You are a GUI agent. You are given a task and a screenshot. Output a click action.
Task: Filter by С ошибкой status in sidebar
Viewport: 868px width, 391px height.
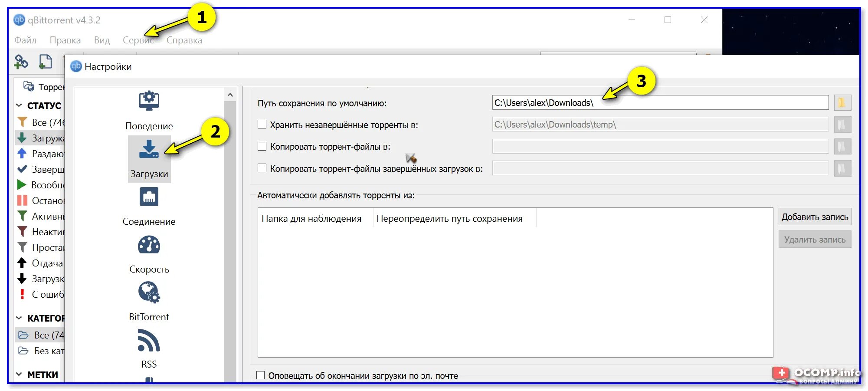(x=40, y=294)
